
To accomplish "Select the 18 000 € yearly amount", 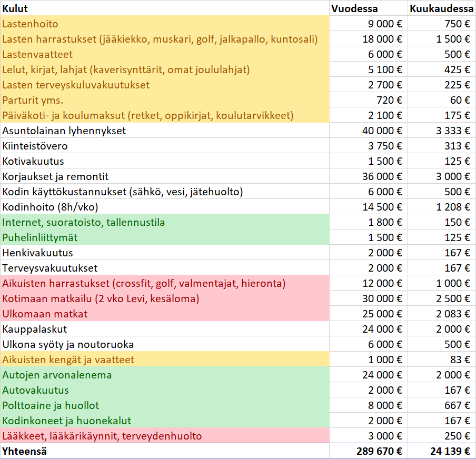I will [x=382, y=39].
